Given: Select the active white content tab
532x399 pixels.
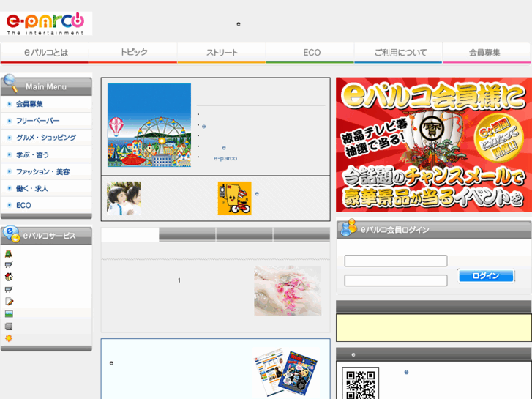Looking at the screenshot, I should click(130, 235).
